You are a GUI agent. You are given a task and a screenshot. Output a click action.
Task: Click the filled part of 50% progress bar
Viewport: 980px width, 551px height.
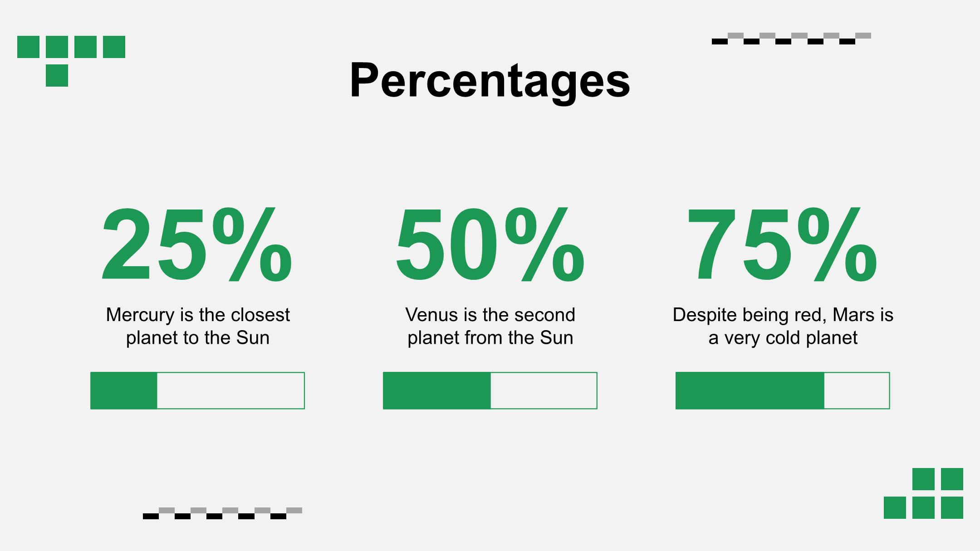click(x=437, y=390)
